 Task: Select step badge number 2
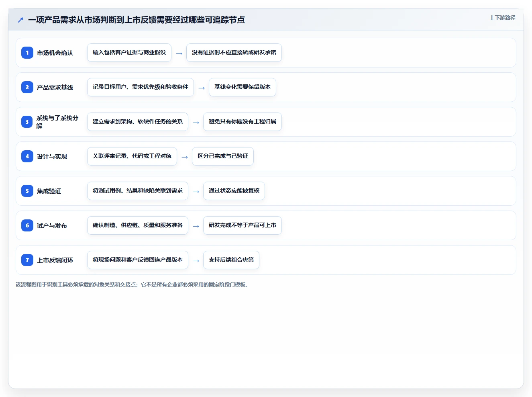pyautogui.click(x=27, y=87)
